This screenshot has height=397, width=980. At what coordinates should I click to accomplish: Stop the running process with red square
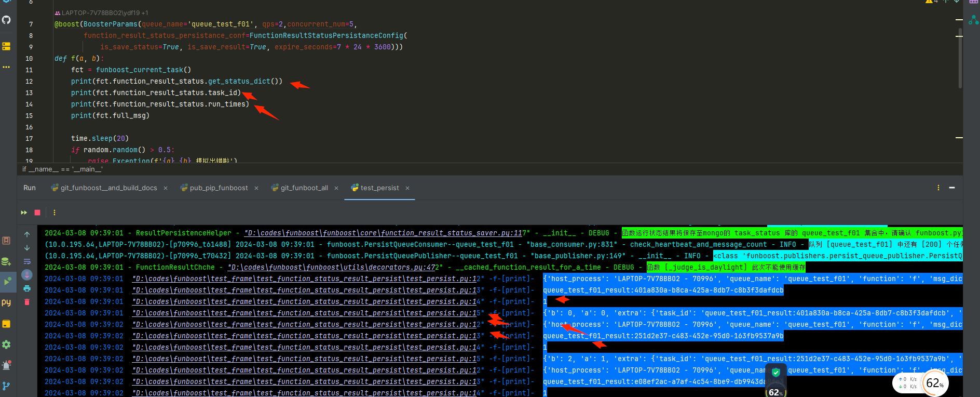[37, 213]
